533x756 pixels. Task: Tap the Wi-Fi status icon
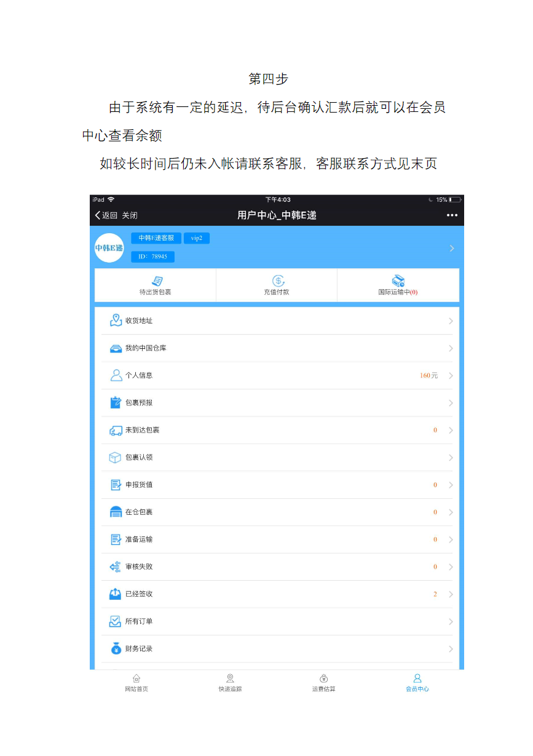point(111,200)
